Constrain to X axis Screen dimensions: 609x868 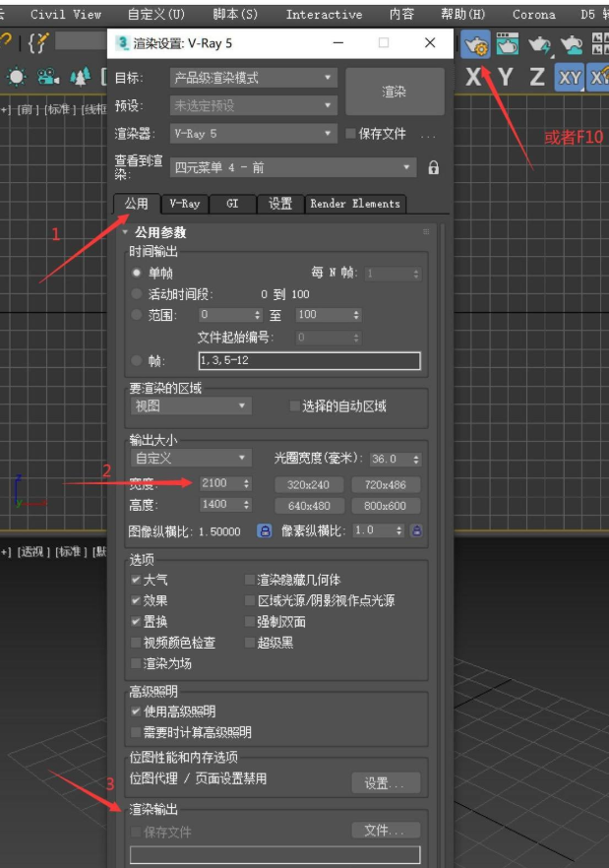(x=474, y=77)
